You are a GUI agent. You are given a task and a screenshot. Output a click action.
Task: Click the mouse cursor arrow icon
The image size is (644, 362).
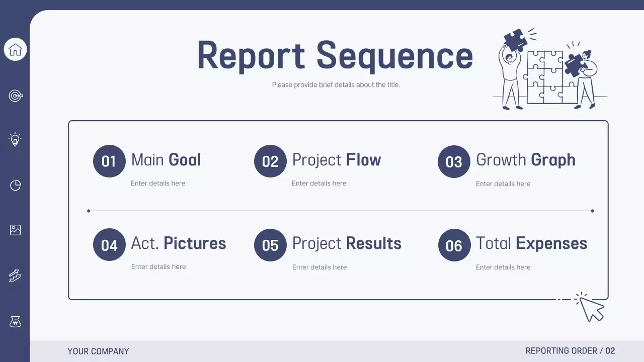click(x=591, y=308)
